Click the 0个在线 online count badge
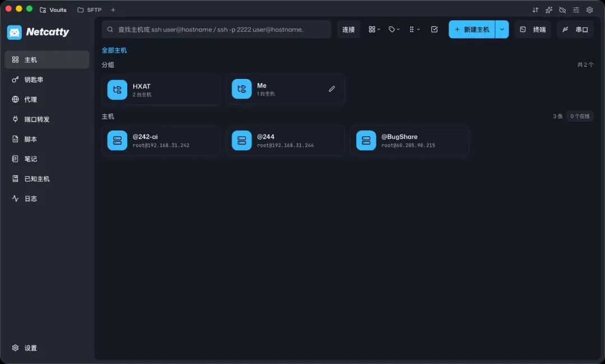605x364 pixels. coord(580,116)
